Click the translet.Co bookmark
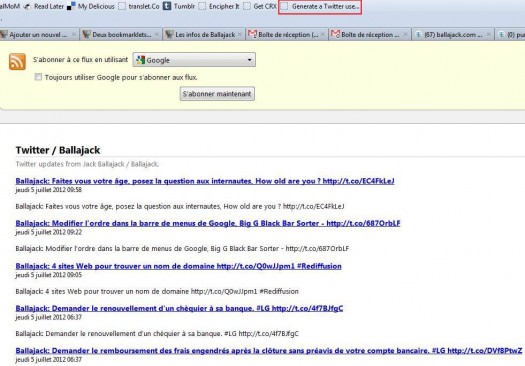 pos(139,6)
